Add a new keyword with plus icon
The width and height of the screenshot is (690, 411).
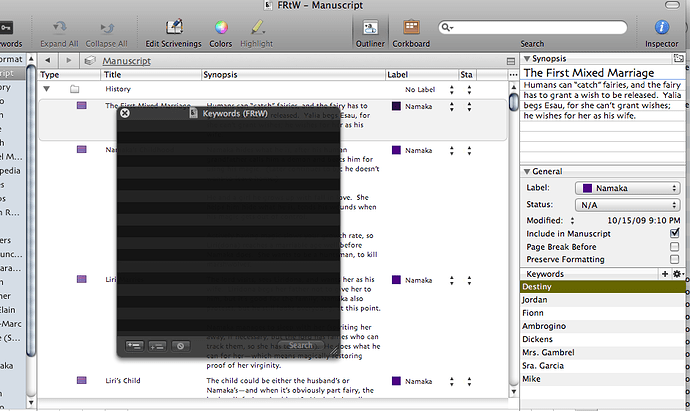tap(665, 274)
